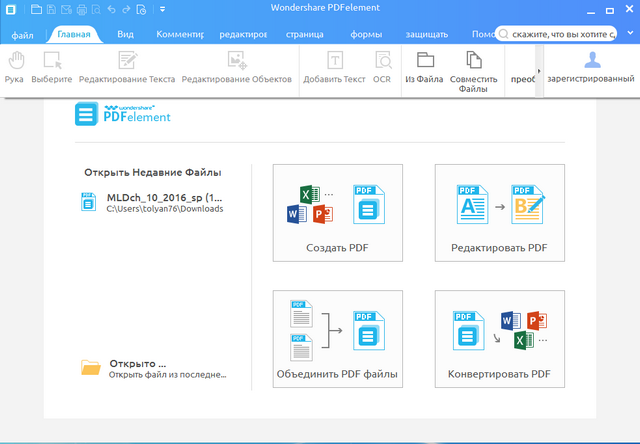640x444 pixels.
Task: Choose the Объединить PDF файлы tile
Action: pos(337,339)
